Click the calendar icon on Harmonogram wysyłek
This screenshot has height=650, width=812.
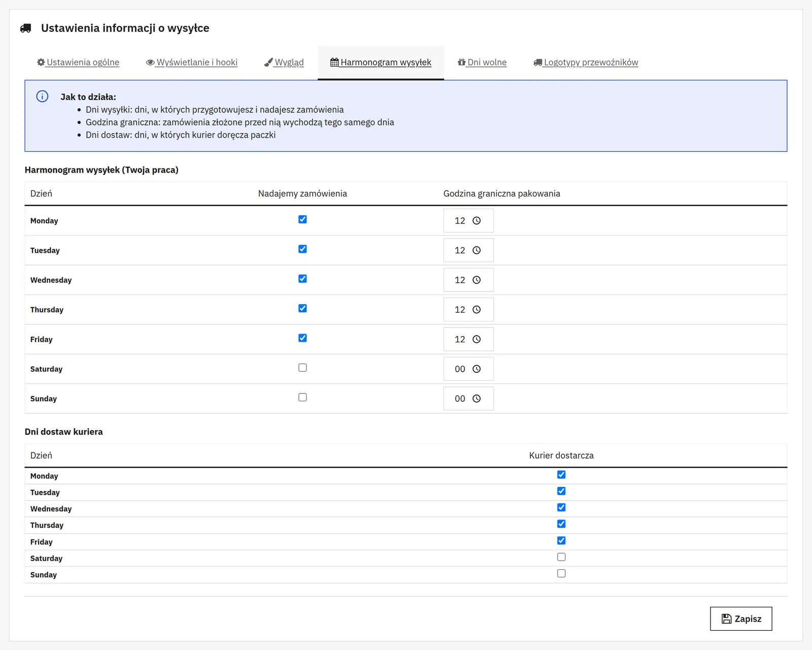click(x=334, y=62)
